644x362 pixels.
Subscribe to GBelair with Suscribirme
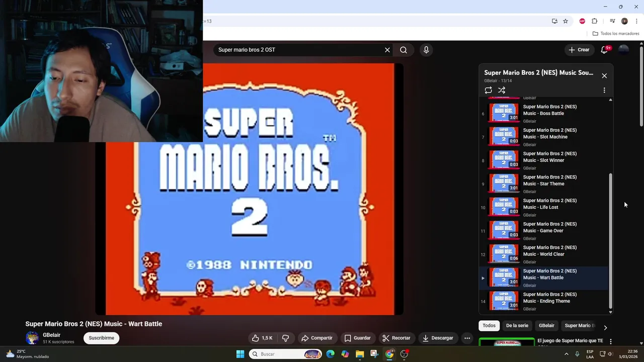(101, 338)
